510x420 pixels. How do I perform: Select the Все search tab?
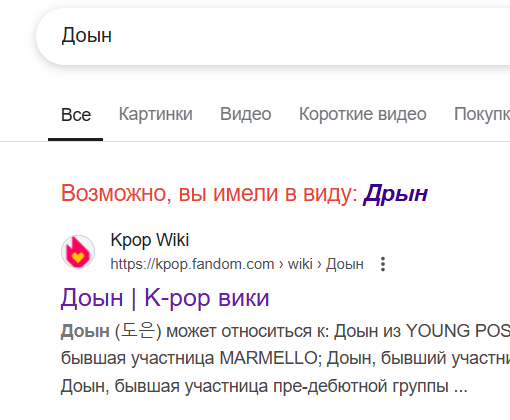[x=76, y=115]
